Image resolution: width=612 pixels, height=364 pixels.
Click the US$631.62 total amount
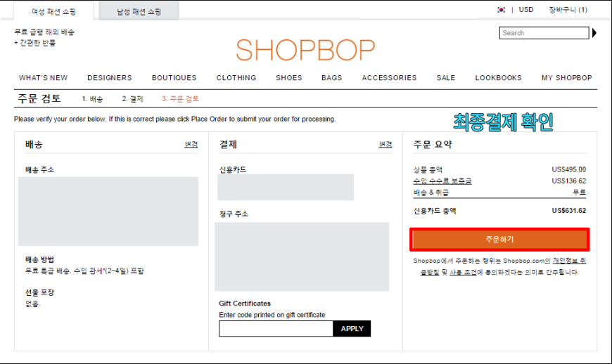pyautogui.click(x=568, y=211)
